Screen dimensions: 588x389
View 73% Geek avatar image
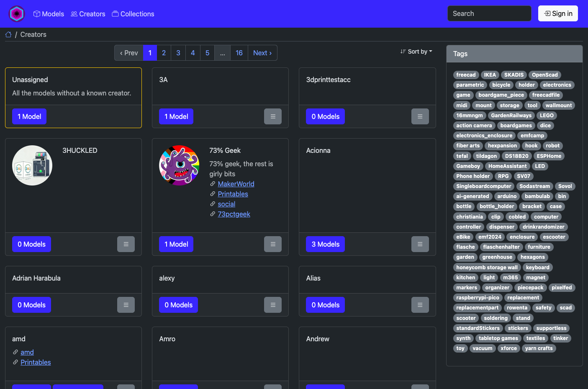179,165
